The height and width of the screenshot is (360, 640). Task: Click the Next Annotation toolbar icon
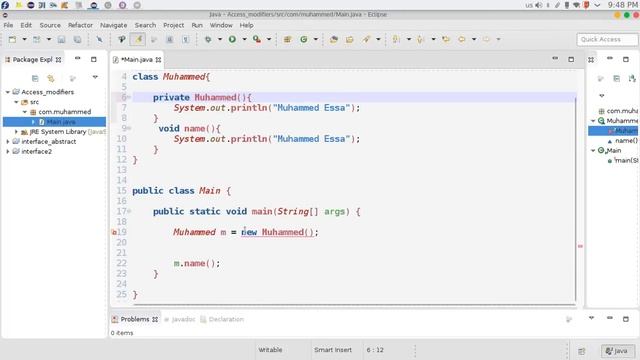click(x=396, y=39)
